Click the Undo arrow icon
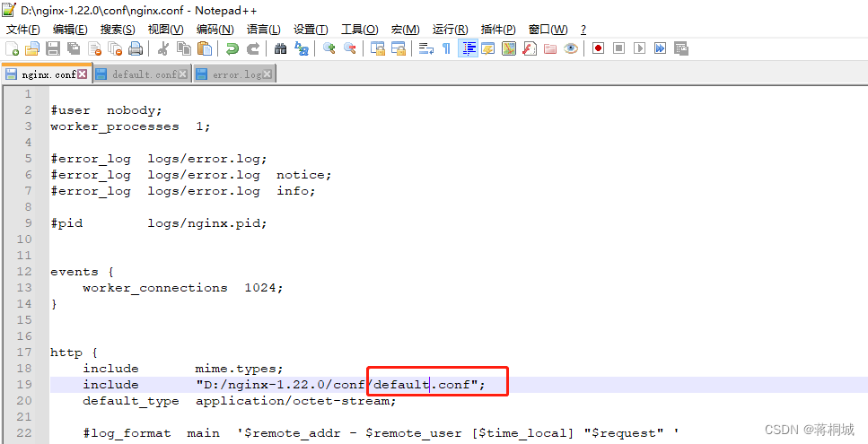Image resolution: width=868 pixels, height=444 pixels. [232, 48]
